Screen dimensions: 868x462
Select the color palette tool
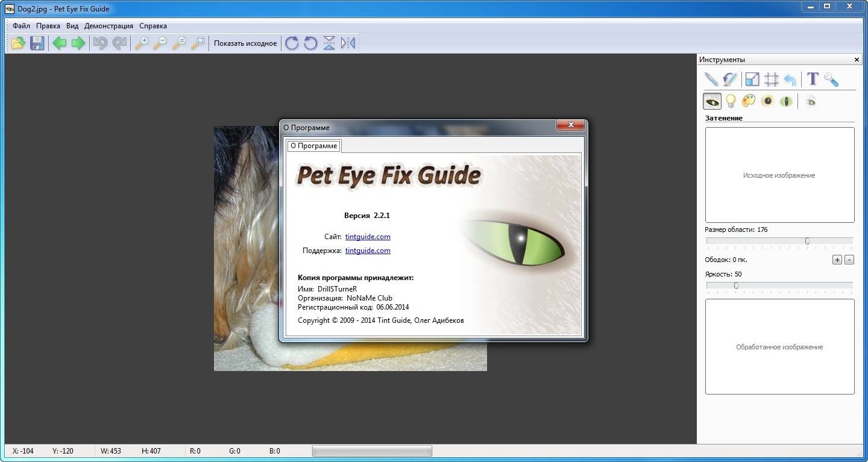749,101
